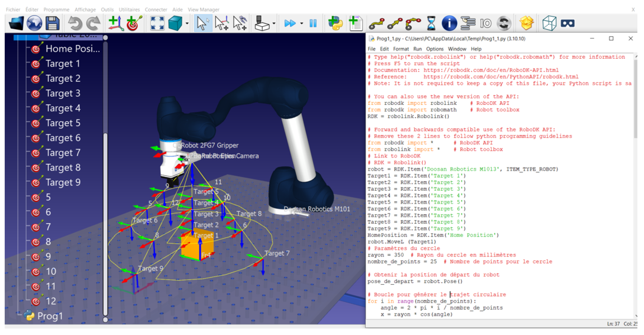Viewport: 644px width, 335px height.
Task: Open the VR headset view icon
Action: 567,23
